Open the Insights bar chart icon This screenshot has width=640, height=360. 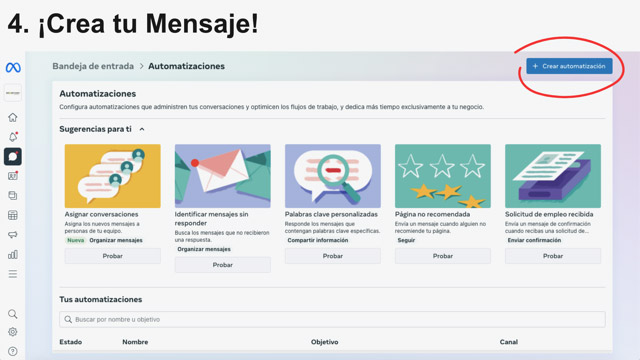coord(13,254)
